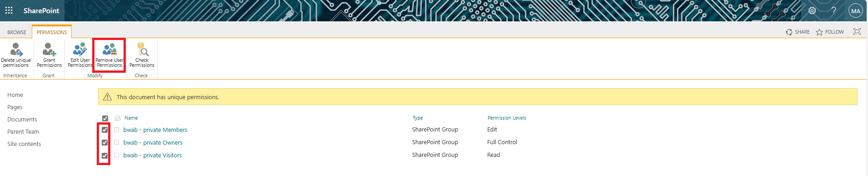This screenshot has width=868, height=176.
Task: Toggle small checkbox beside bwab - private Members
Action: (117, 130)
